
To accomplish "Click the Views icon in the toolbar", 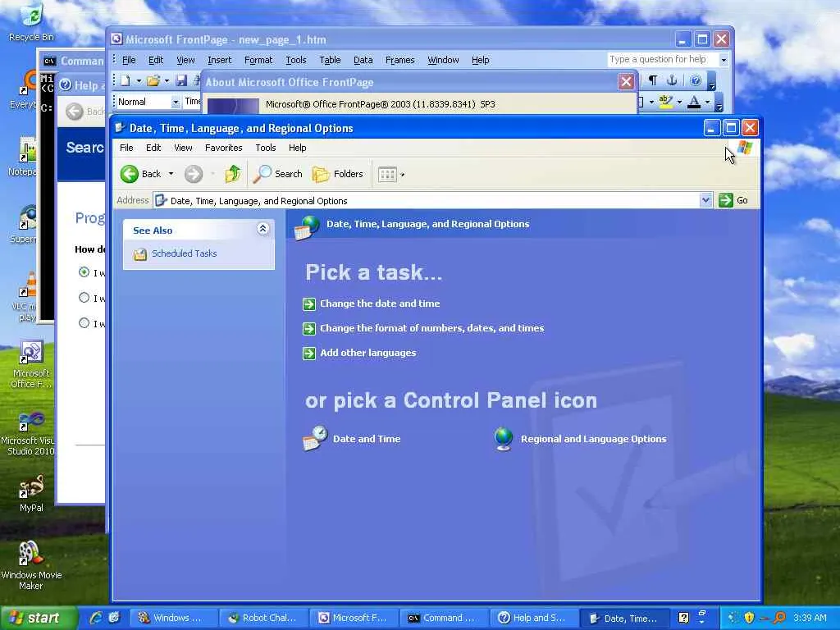I will (x=387, y=174).
